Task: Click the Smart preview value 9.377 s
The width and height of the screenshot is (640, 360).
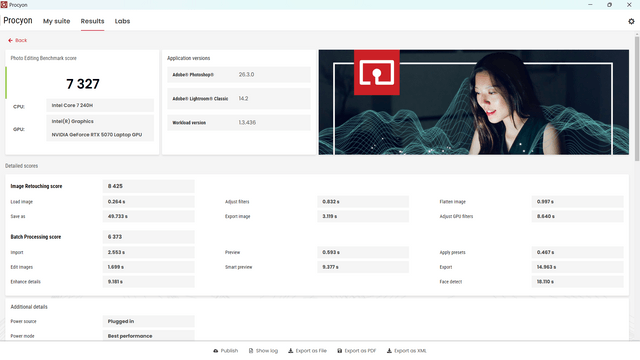Action: pos(363,267)
